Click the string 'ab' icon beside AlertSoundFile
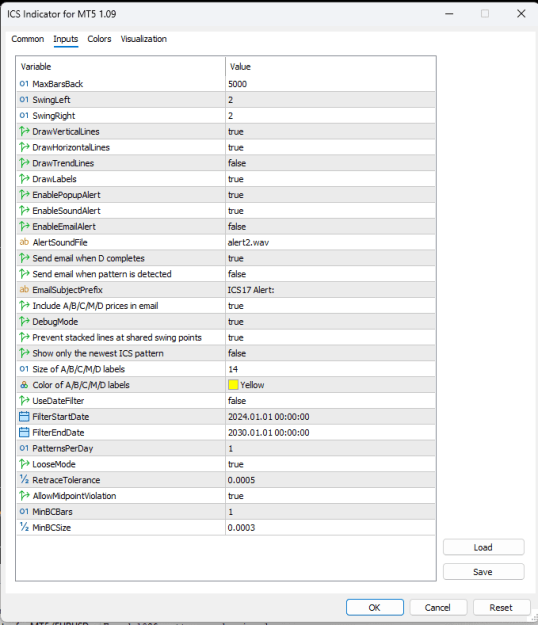The image size is (538, 625). click(24, 242)
